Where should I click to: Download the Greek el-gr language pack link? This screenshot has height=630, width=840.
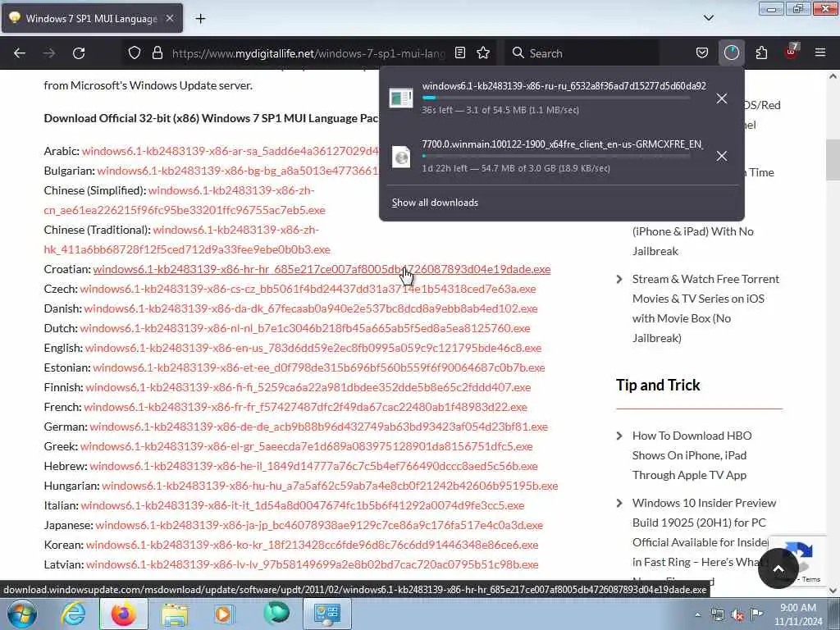(x=307, y=446)
